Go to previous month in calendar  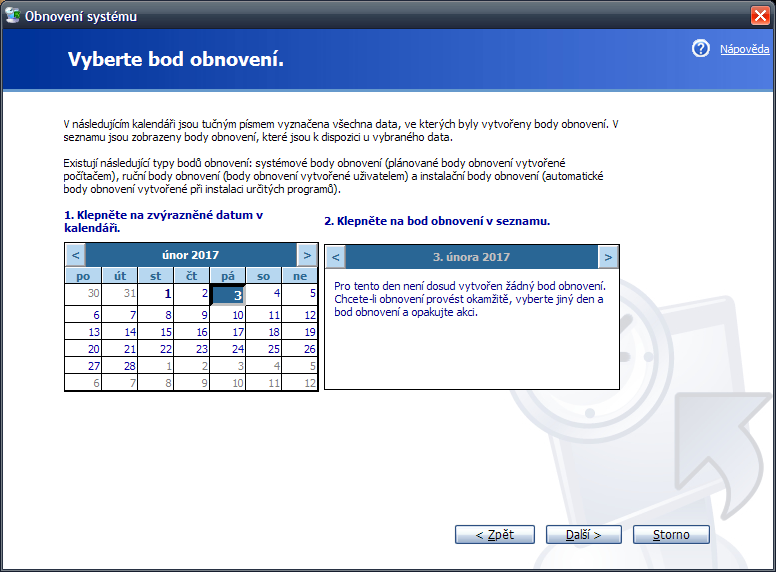coord(75,255)
